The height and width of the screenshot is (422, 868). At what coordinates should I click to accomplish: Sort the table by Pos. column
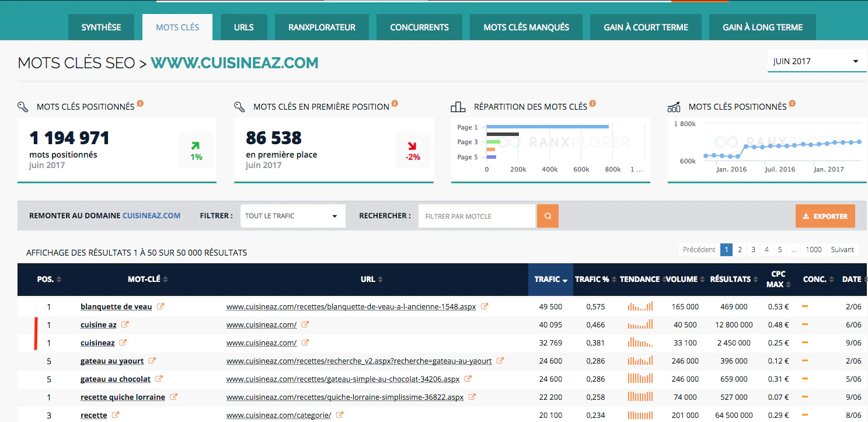(49, 280)
